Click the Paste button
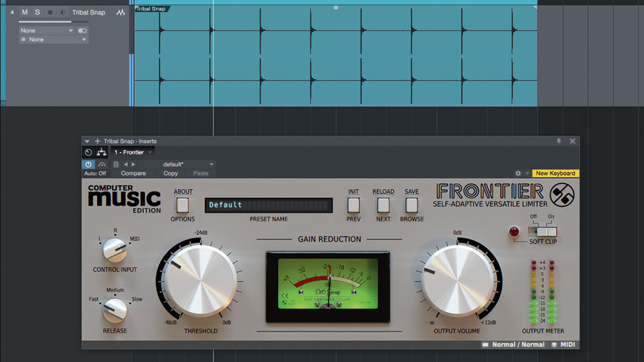Image resolution: width=644 pixels, height=362 pixels. pyautogui.click(x=201, y=173)
